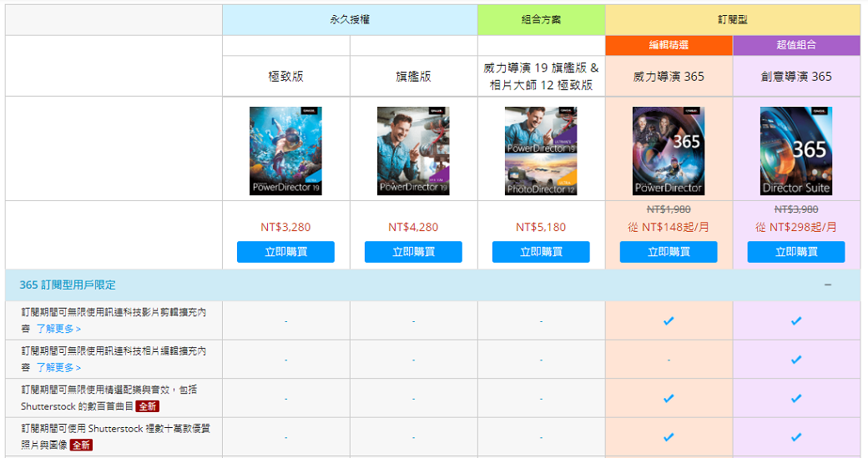This screenshot has height=458, width=868.
Task: Click the 極致版 column title
Action: [285, 77]
